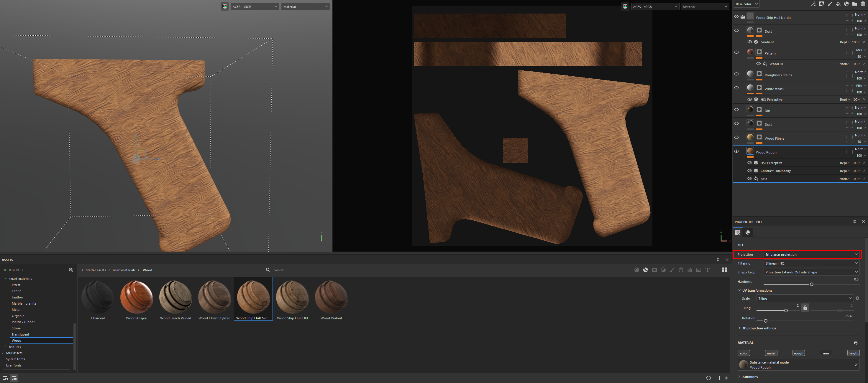Toggle the rough channel button
Image resolution: width=868 pixels, height=383 pixels.
pyautogui.click(x=798, y=353)
